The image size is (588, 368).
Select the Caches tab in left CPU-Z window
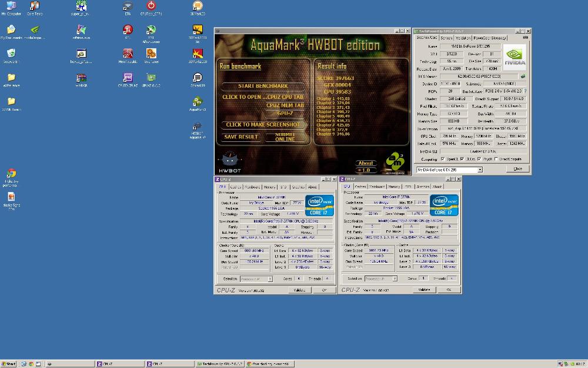click(x=236, y=187)
